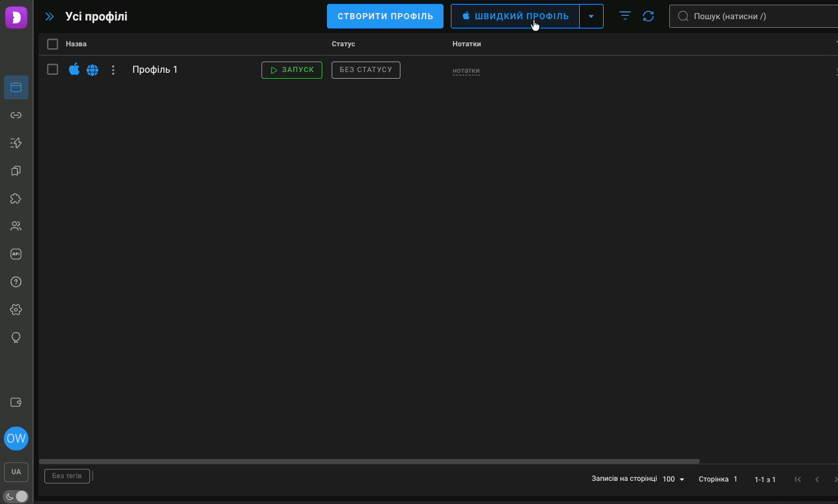Open the wallet billing icon
The image size is (838, 504).
tap(16, 402)
